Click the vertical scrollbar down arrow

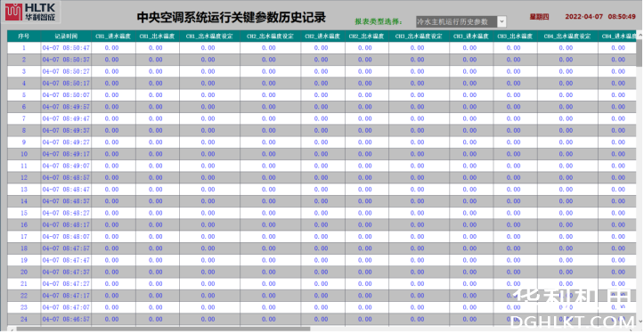click(x=640, y=322)
